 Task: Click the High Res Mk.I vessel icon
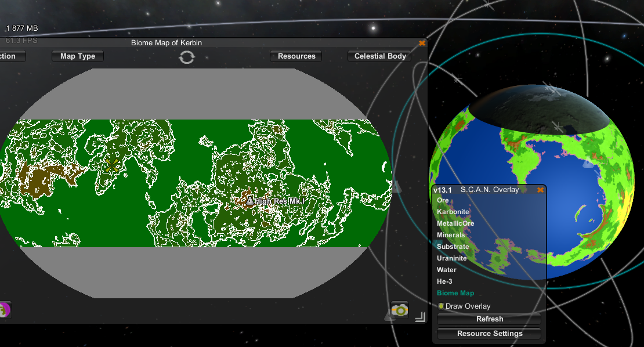tap(249, 200)
